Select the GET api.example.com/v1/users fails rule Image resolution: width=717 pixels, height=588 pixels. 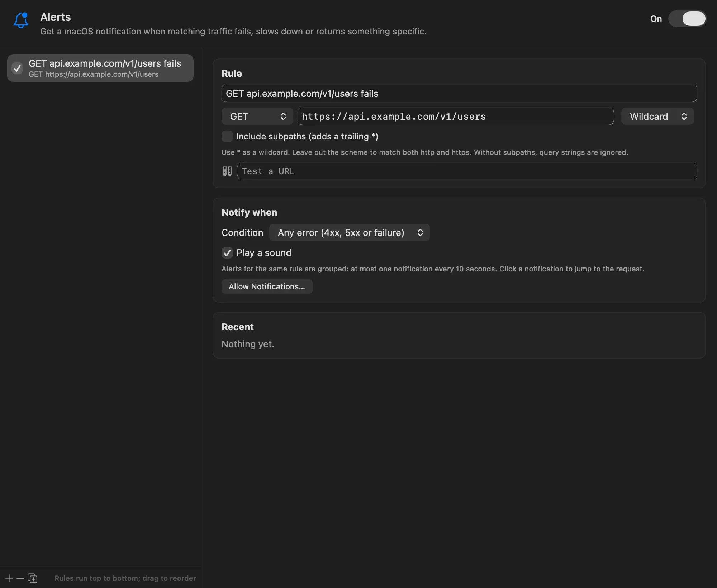(x=100, y=68)
